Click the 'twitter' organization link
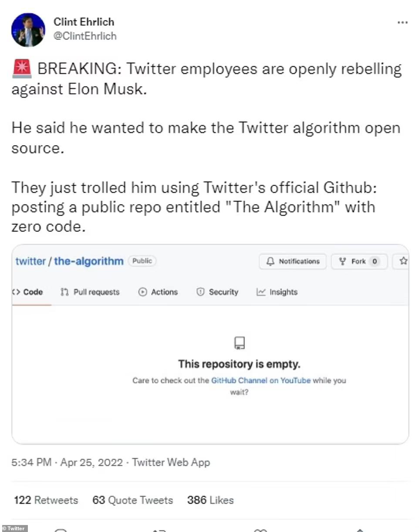The height and width of the screenshot is (532, 419). 30,261
